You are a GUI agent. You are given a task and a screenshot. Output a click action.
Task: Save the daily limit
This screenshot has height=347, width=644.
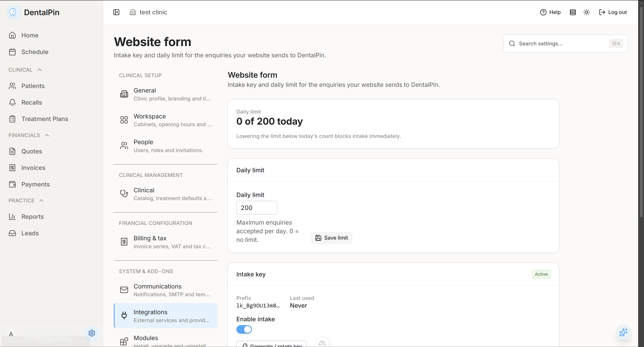tap(331, 238)
